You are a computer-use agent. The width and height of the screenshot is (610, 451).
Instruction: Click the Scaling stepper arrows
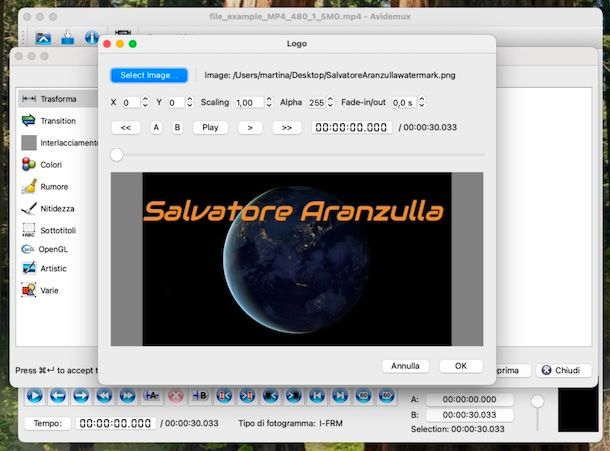[268, 102]
